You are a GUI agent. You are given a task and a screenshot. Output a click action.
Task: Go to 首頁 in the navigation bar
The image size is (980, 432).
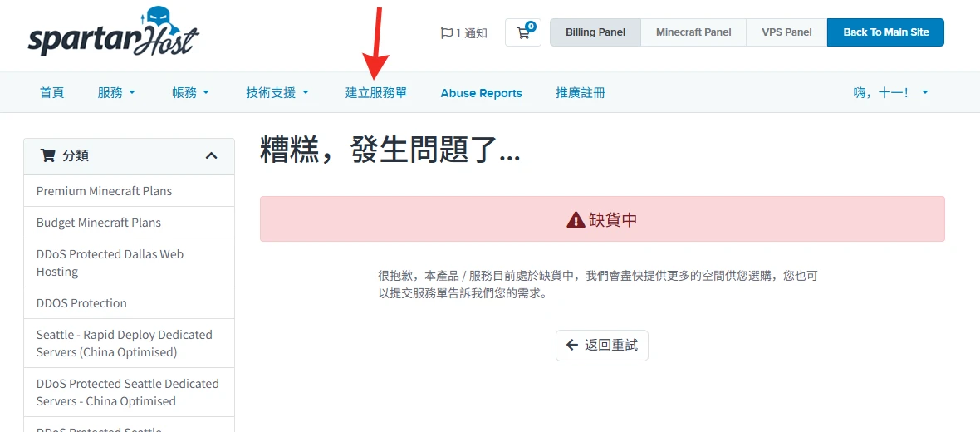pyautogui.click(x=51, y=92)
